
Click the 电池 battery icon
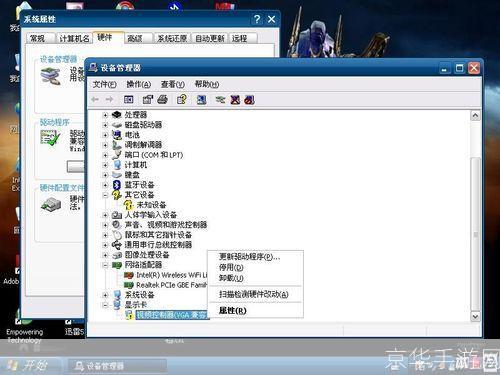click(x=117, y=135)
